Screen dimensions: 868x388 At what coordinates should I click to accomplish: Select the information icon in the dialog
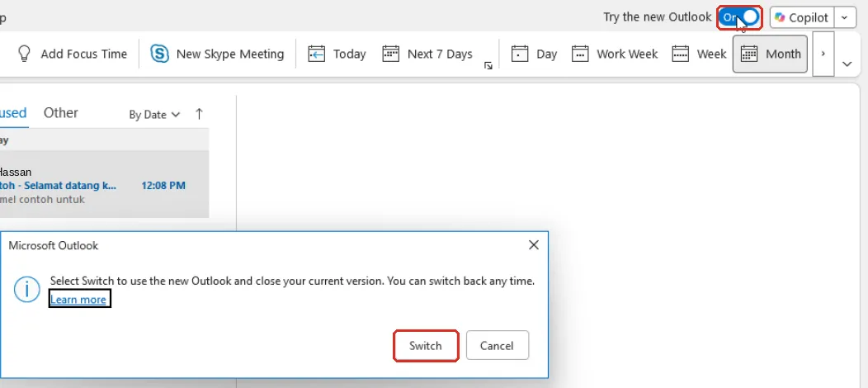tap(27, 290)
